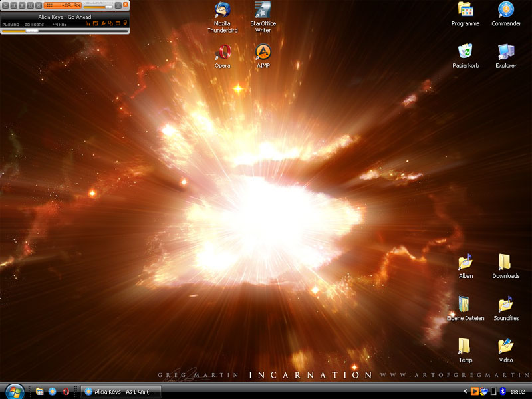Skip to the next track in AIMP

click(39, 5)
